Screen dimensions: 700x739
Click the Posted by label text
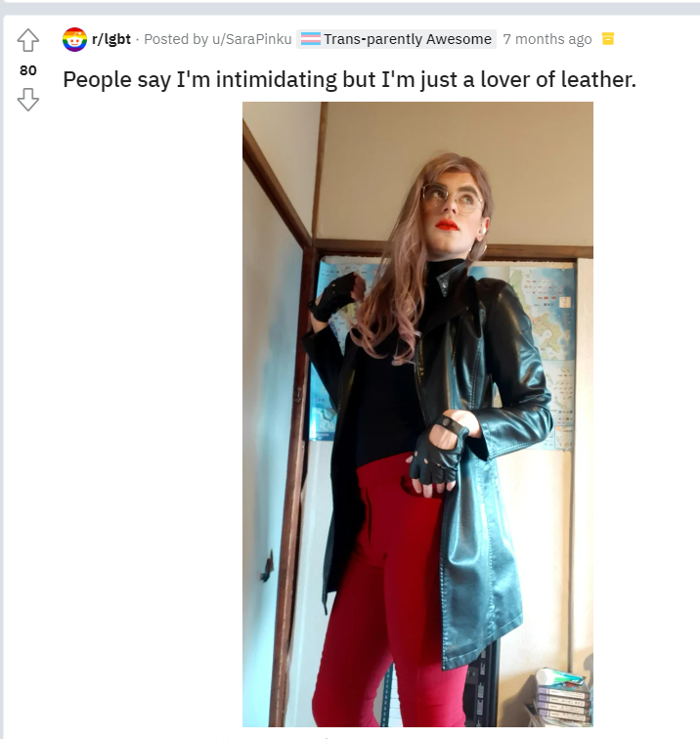pos(176,39)
